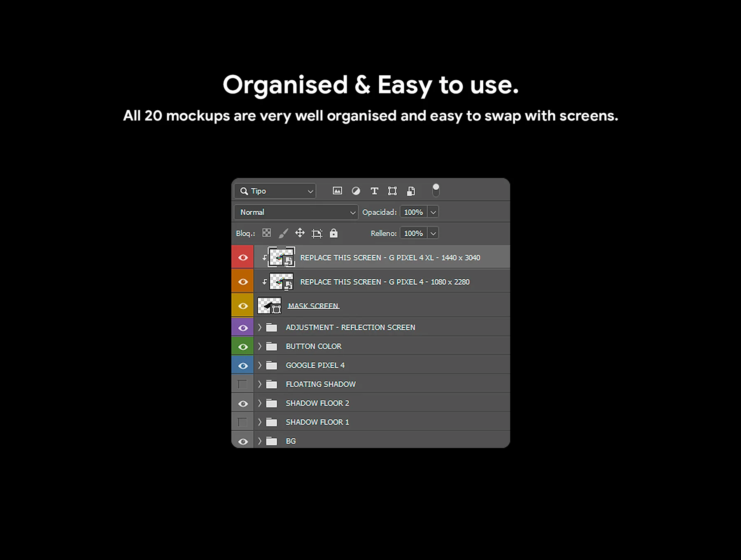Click the search magnifier icon beside Tipo
This screenshot has height=560, width=741.
click(244, 191)
